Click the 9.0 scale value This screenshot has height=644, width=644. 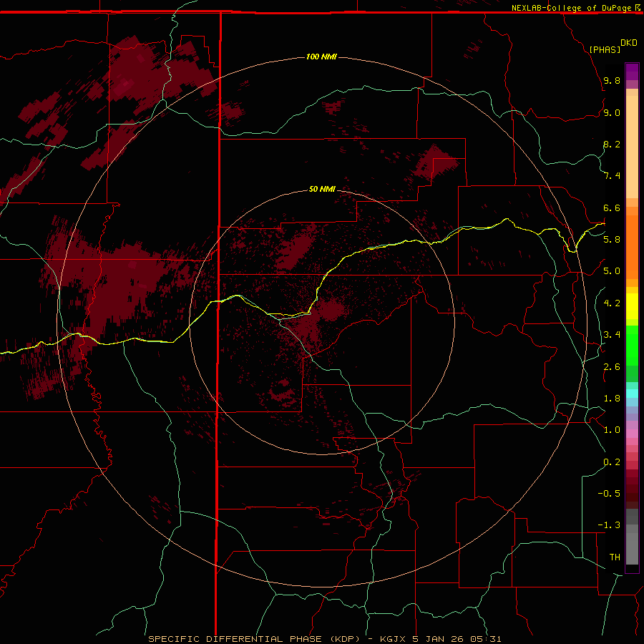[x=612, y=112]
